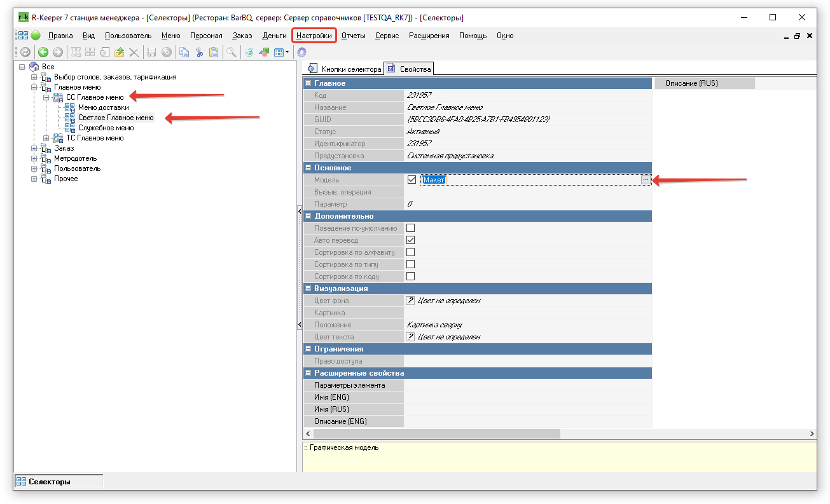Expand the Заказ tree node
The image size is (830, 504).
click(34, 148)
